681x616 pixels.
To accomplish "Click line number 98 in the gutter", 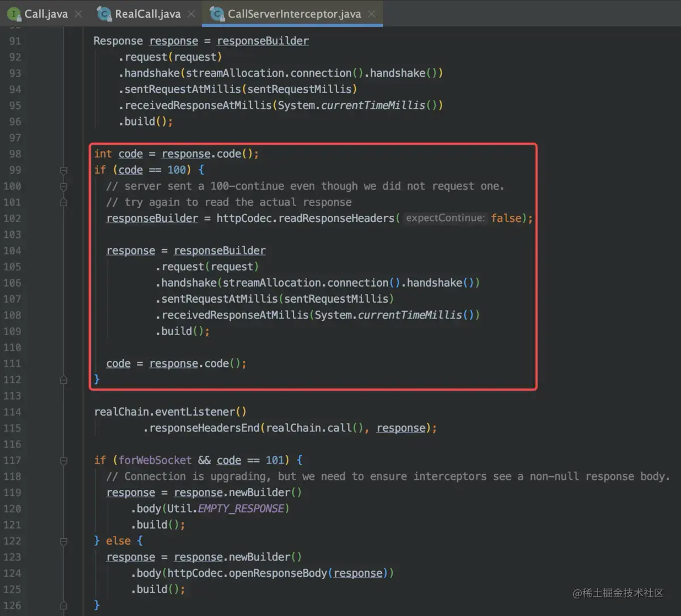I will [x=15, y=154].
